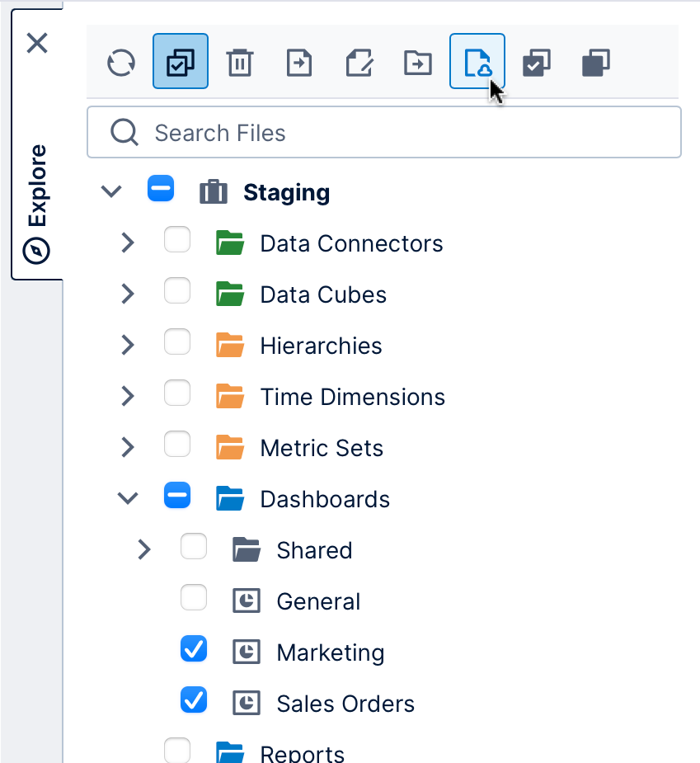Check the General dashboard checkbox
This screenshot has height=763, width=700.
pos(193,598)
